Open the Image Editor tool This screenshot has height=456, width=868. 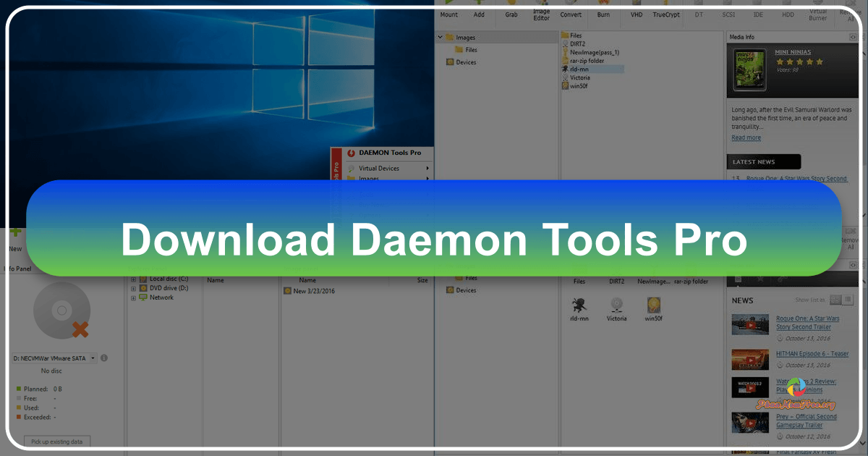pos(541,13)
